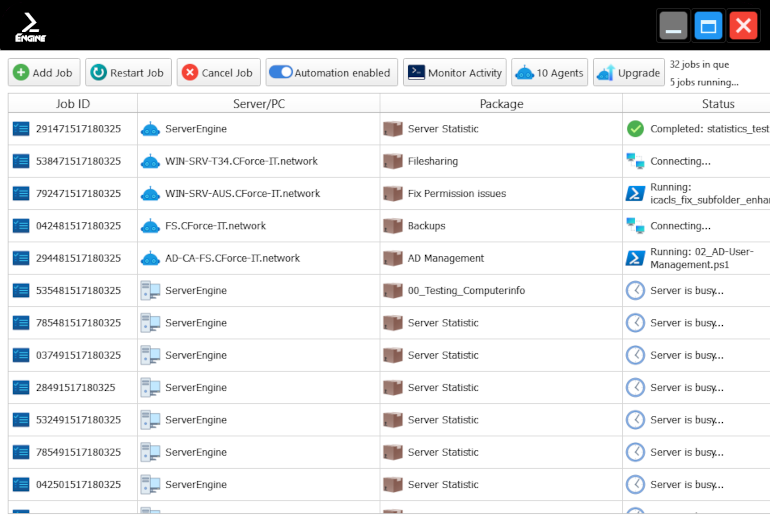Screen dimensions: 770x532
Task: Click computer icon in job 042501517180325 row
Action: pyautogui.click(x=150, y=484)
